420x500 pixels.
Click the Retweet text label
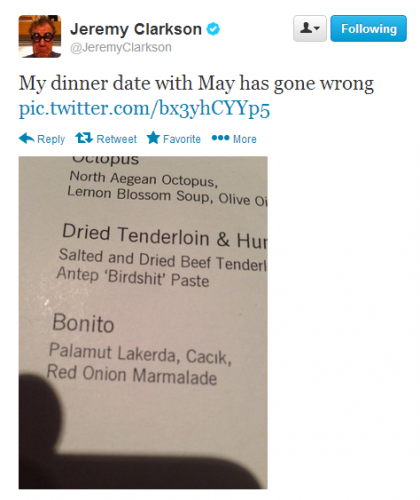coord(116,139)
